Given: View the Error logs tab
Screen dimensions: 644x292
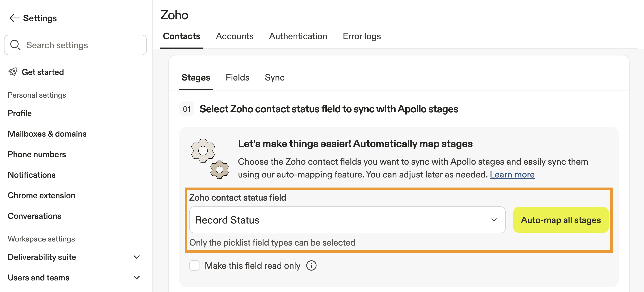Looking at the screenshot, I should (x=362, y=36).
